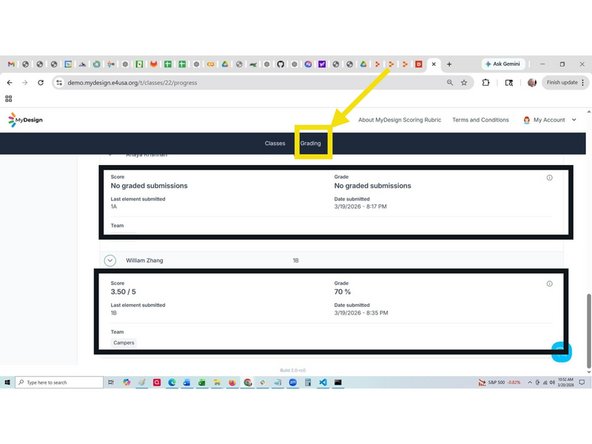
Task: Click the Windows Start button
Action: click(7, 382)
